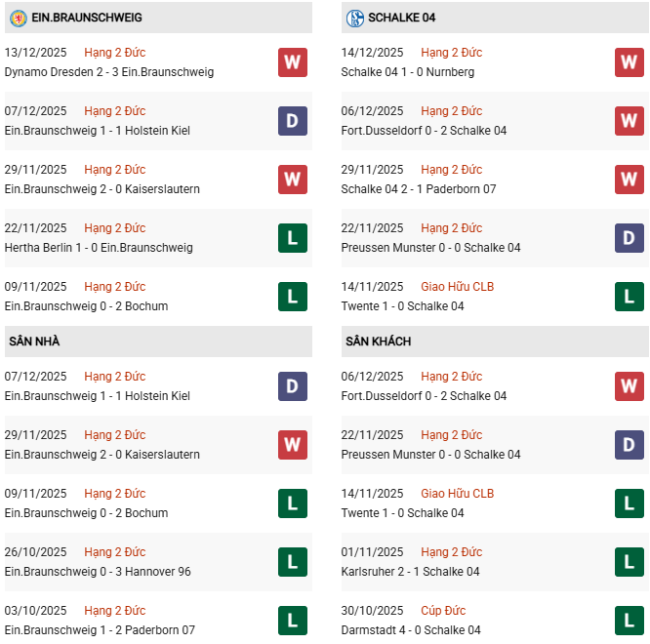Image resolution: width=650 pixels, height=644 pixels.
Task: Open Hạng 2 Đức link dated 14/12/2025
Action: (x=451, y=53)
